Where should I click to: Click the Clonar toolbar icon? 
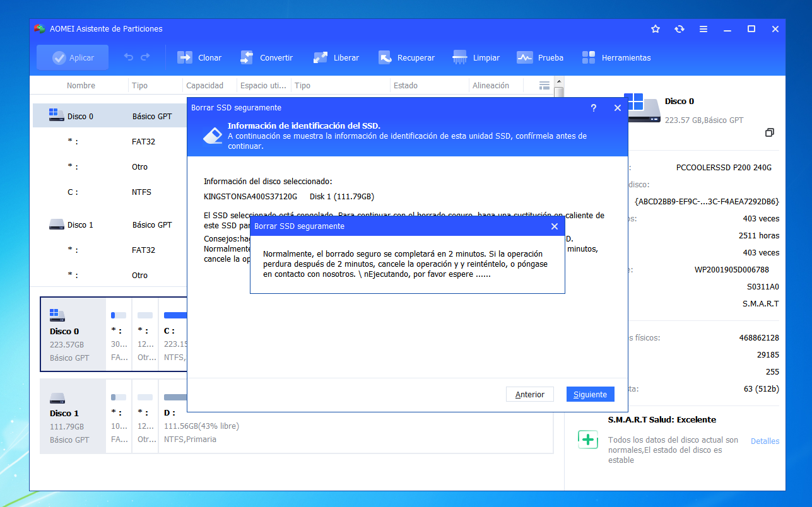[x=185, y=57]
